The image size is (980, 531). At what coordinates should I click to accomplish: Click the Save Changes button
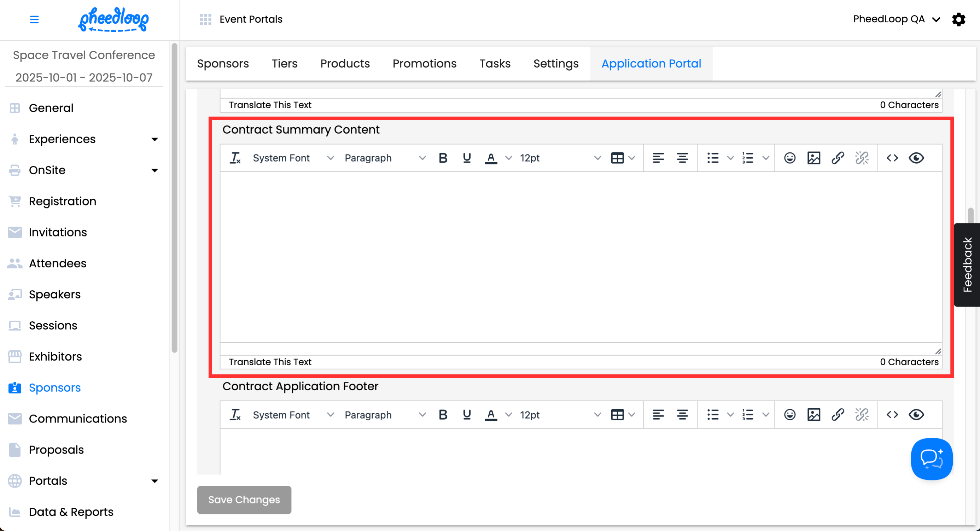(x=244, y=500)
